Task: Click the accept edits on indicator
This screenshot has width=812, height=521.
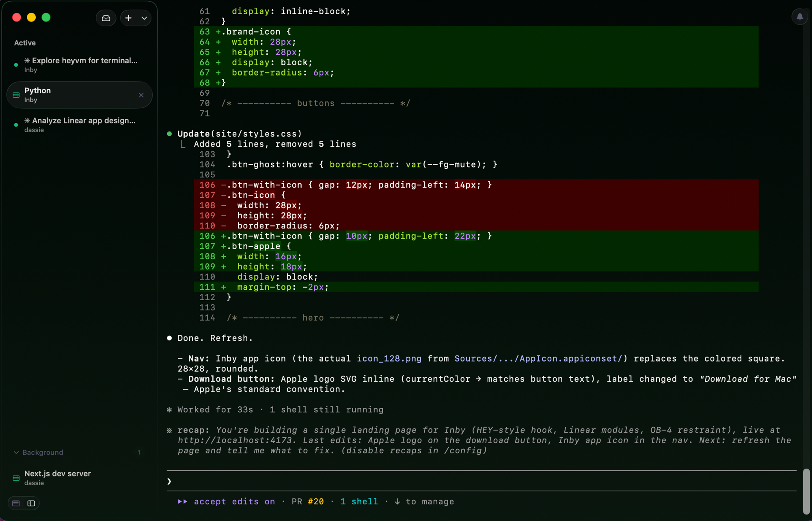Action: tap(234, 502)
